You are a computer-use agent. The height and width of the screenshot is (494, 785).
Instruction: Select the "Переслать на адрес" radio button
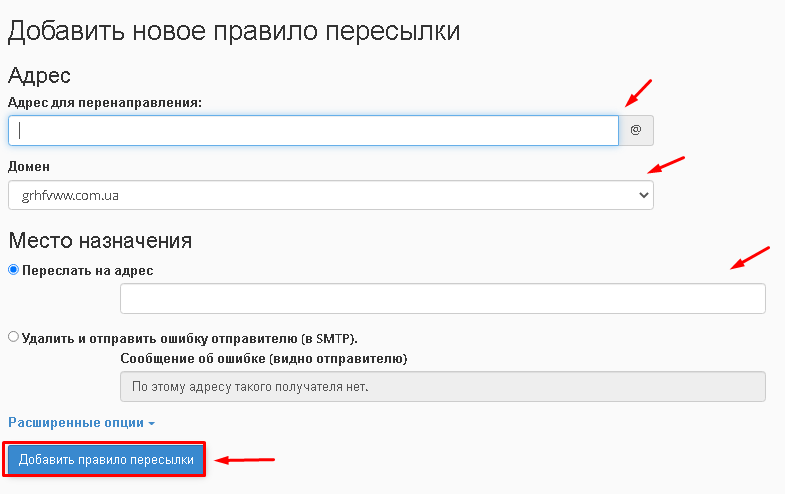[14, 270]
